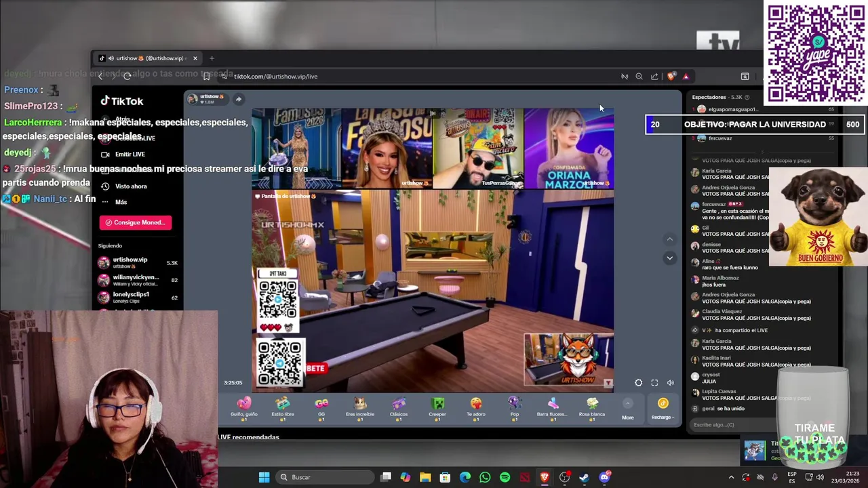Open Steam from taskbar
The height and width of the screenshot is (488, 868).
[584, 477]
